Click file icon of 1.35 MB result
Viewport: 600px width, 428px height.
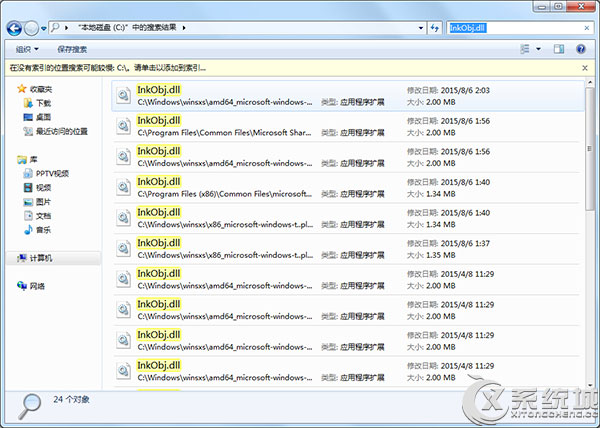click(124, 248)
